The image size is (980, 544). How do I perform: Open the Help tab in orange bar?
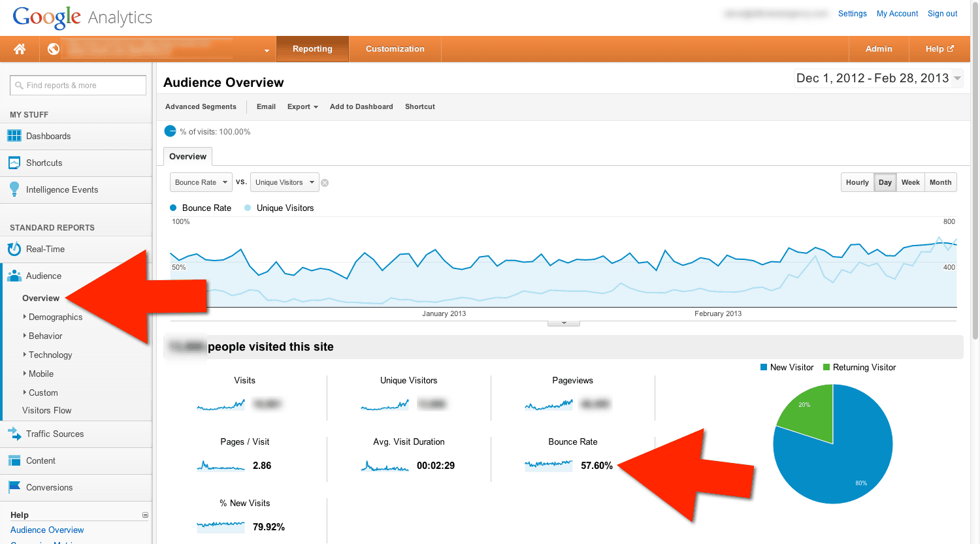(x=939, y=49)
